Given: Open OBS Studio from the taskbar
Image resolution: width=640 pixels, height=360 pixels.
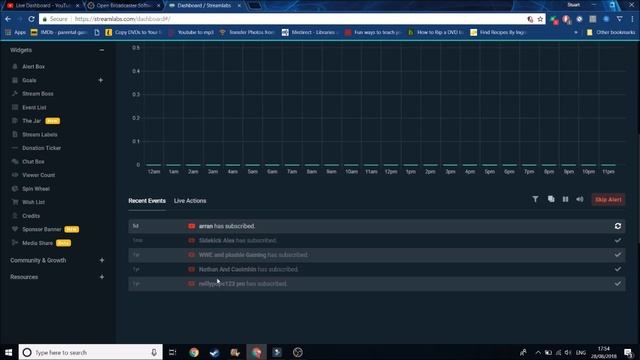Looking at the screenshot, I should 298,352.
